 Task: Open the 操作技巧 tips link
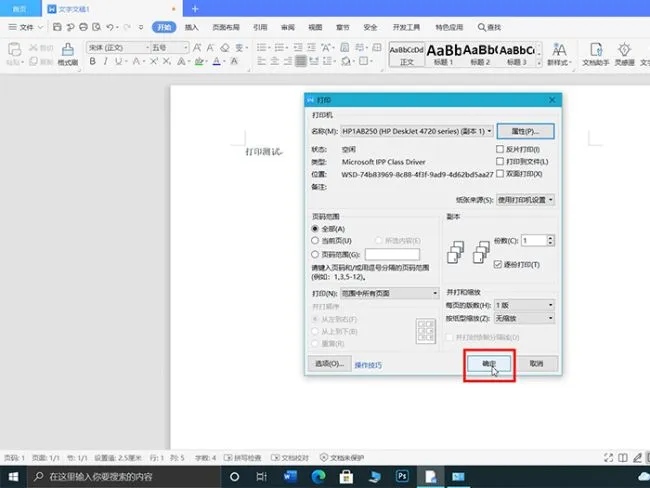368,365
